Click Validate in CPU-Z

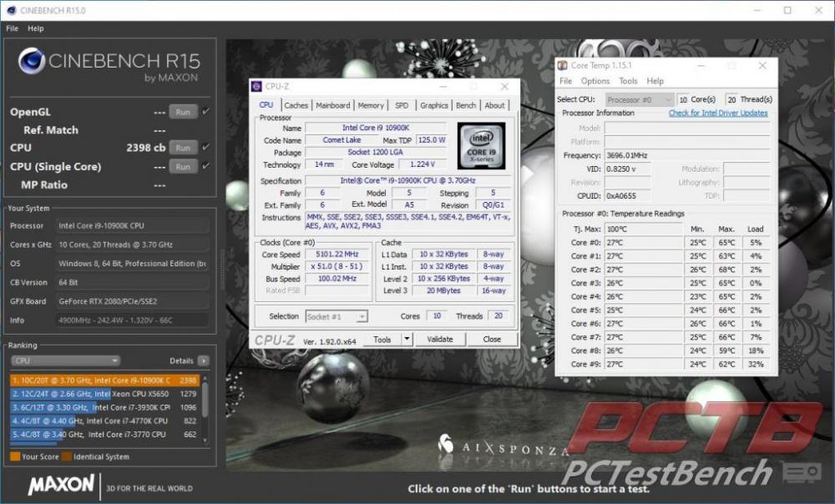click(x=440, y=339)
